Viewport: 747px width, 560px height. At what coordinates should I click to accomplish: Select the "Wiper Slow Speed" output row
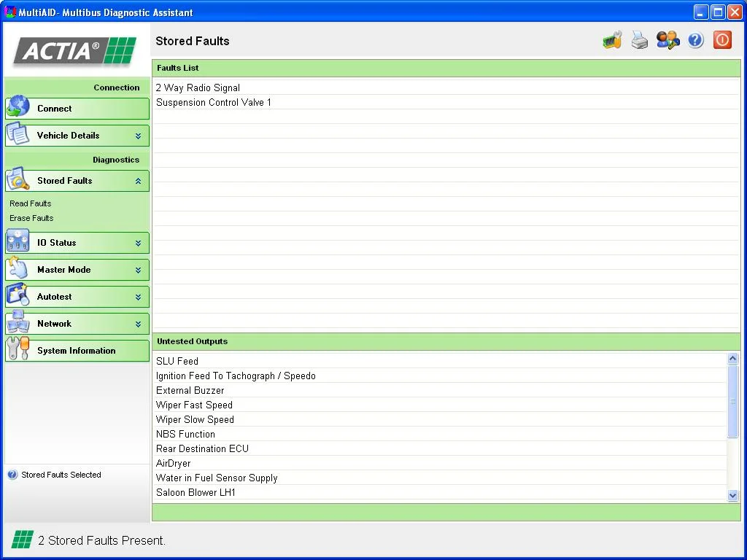[440, 419]
